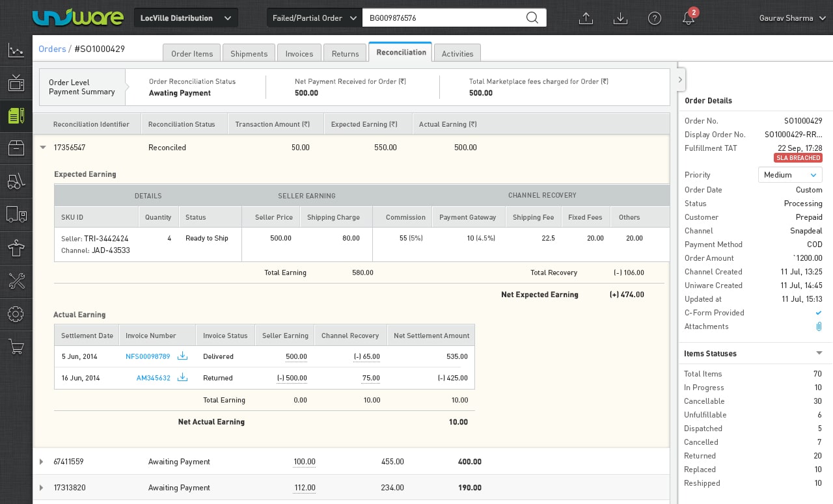Click the Orders breadcrumb link

pyautogui.click(x=52, y=49)
